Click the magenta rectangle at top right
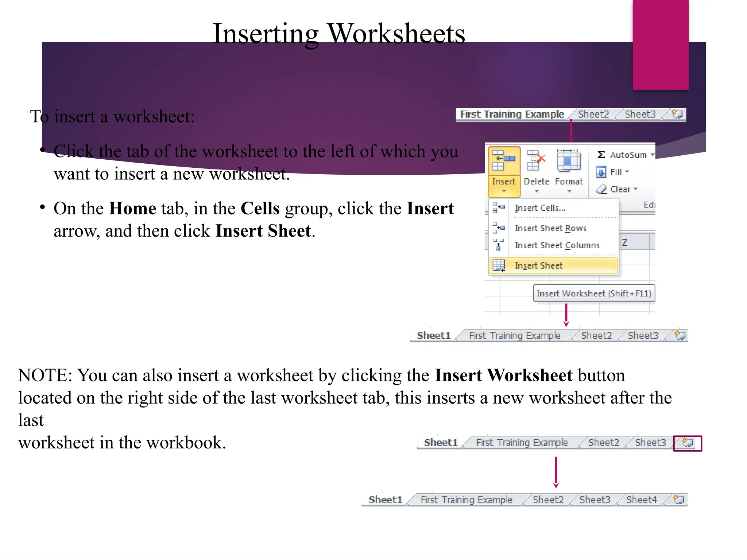The width and height of the screenshot is (747, 560). pyautogui.click(x=660, y=44)
